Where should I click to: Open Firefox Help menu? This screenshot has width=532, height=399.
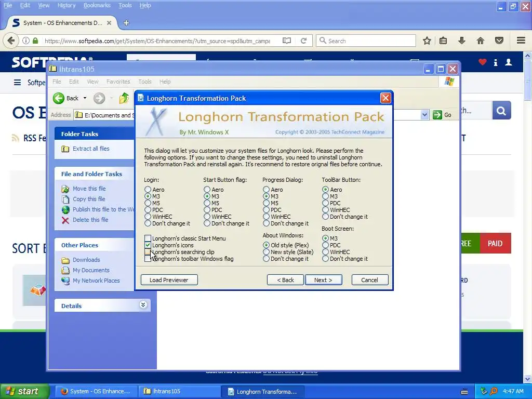click(145, 5)
